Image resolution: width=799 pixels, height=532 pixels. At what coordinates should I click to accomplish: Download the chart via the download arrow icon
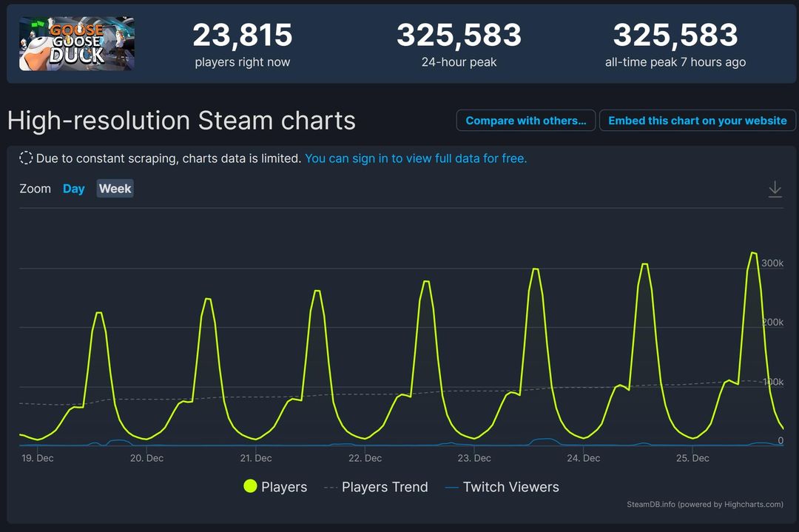775,189
